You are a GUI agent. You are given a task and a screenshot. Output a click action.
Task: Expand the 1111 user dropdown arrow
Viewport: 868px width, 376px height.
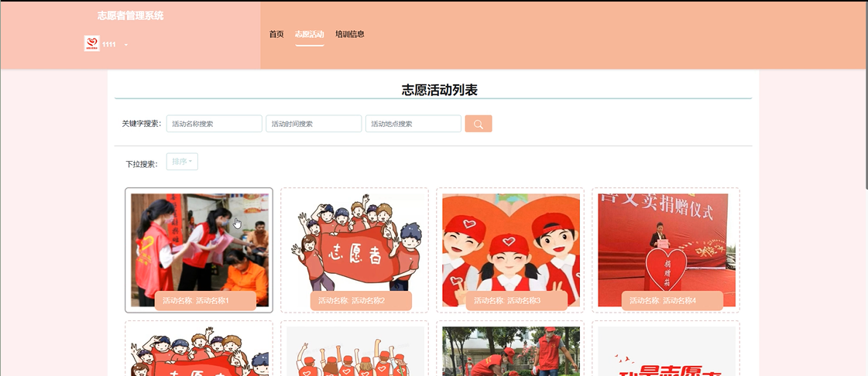point(126,45)
